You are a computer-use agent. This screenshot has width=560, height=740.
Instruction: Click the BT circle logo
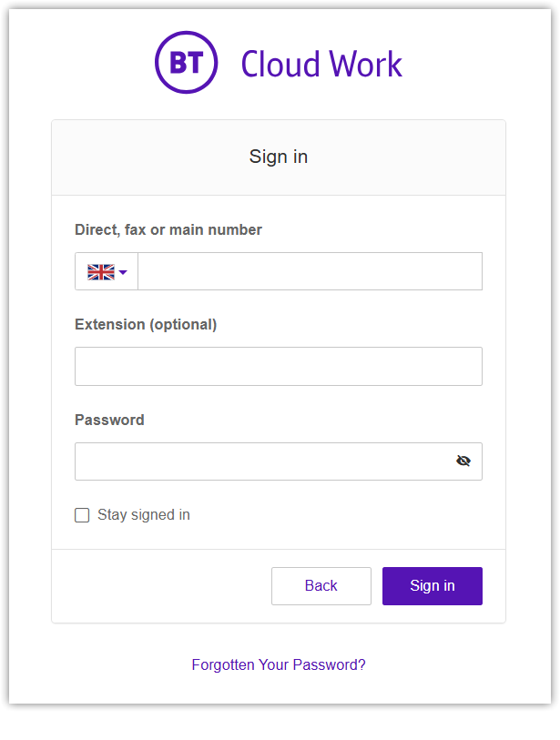[186, 63]
